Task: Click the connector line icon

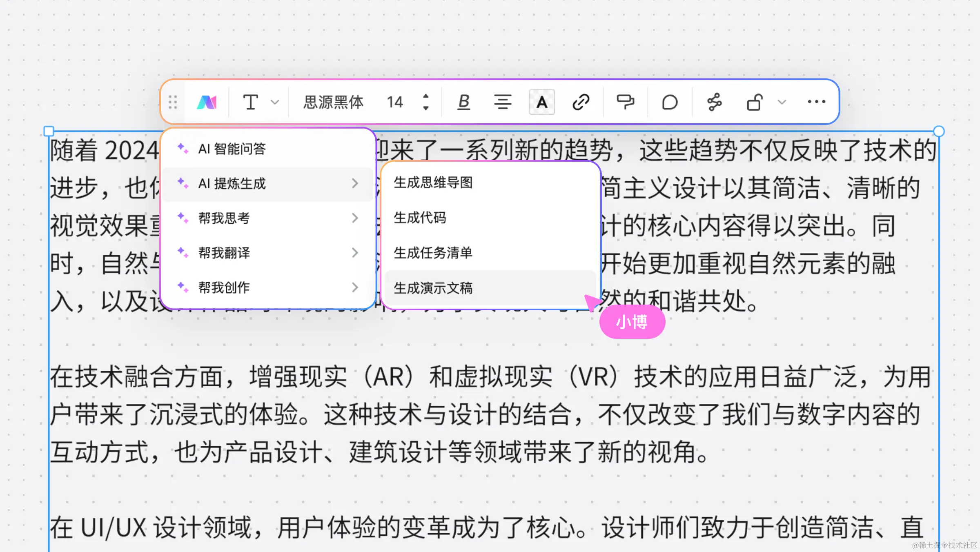Action: (x=714, y=102)
